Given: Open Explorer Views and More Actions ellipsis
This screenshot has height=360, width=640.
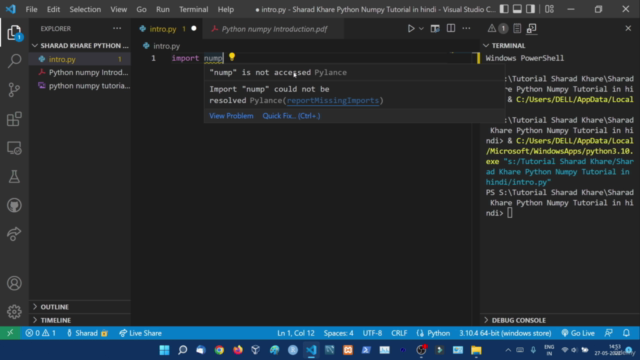Looking at the screenshot, I should [x=117, y=29].
